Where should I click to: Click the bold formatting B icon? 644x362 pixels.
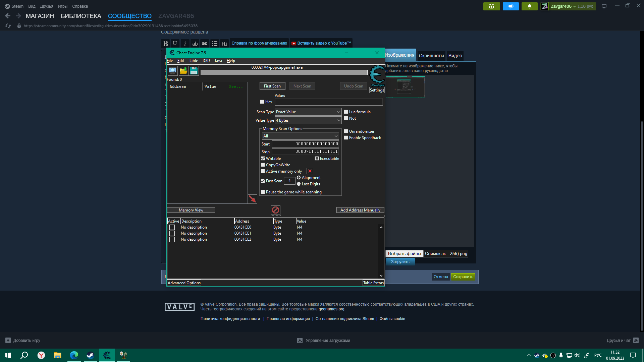165,44
